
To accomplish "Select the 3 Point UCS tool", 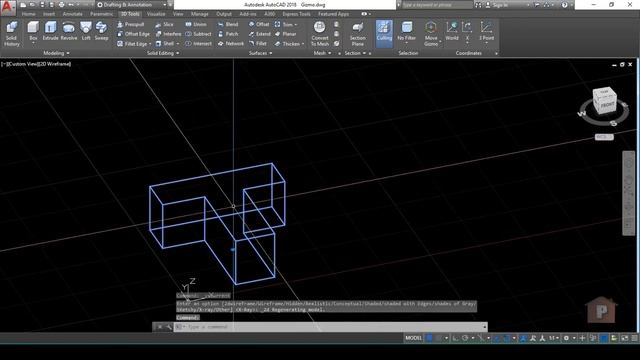I will 486,31.
